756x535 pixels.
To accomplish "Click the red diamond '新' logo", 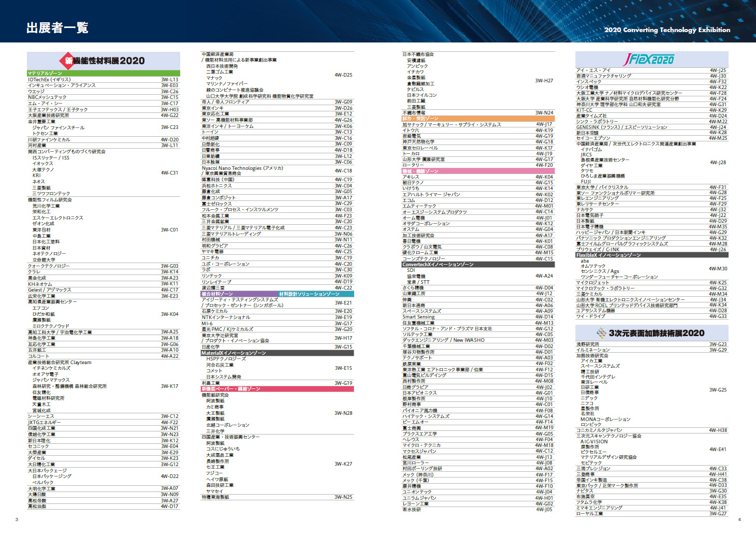I will coord(69,61).
